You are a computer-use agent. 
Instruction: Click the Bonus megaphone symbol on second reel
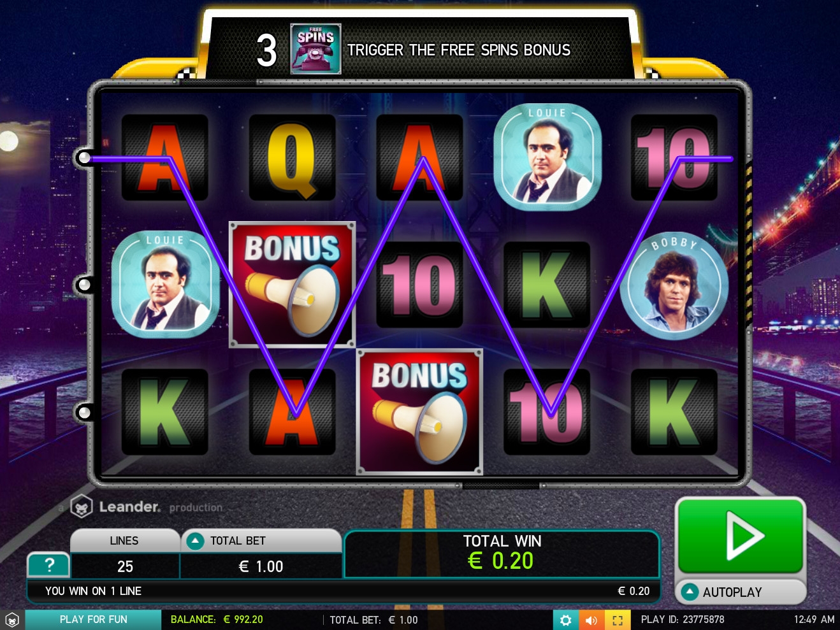coord(292,285)
